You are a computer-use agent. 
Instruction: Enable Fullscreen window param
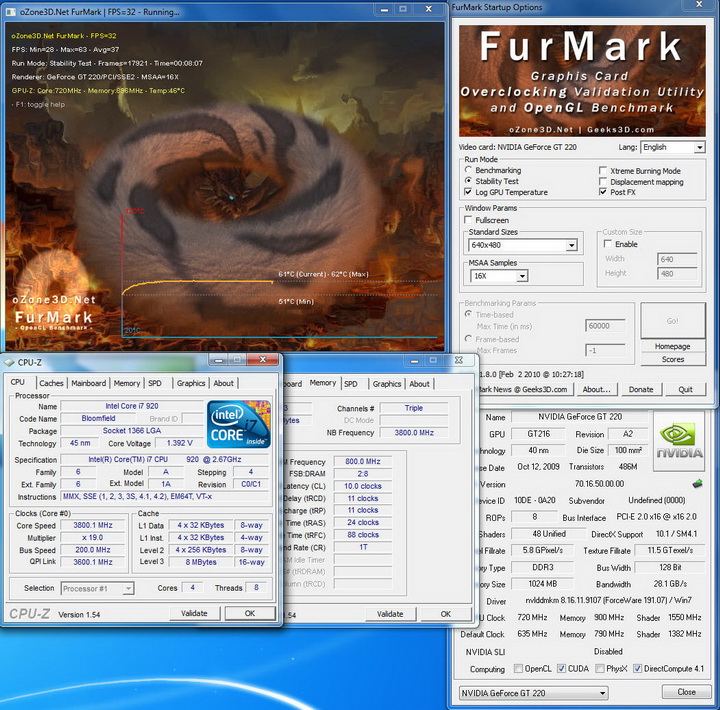(468, 220)
